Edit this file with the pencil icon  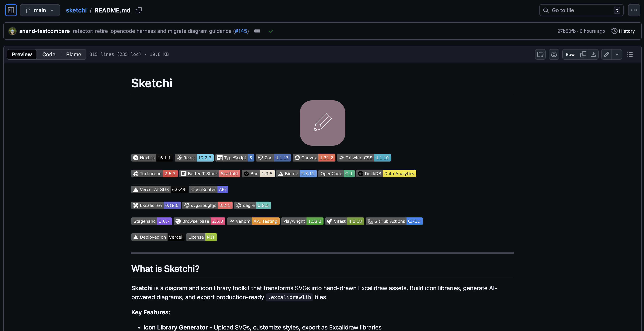pyautogui.click(x=607, y=54)
